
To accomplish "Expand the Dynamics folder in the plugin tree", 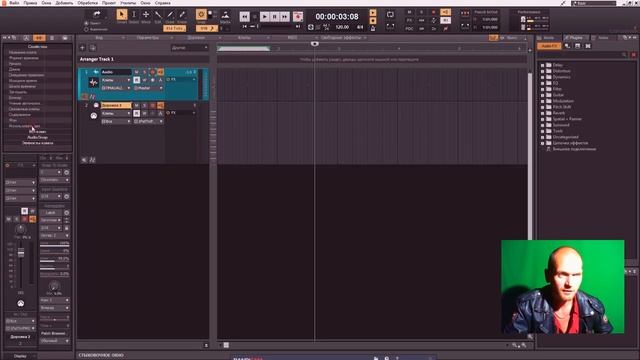I will [543, 77].
